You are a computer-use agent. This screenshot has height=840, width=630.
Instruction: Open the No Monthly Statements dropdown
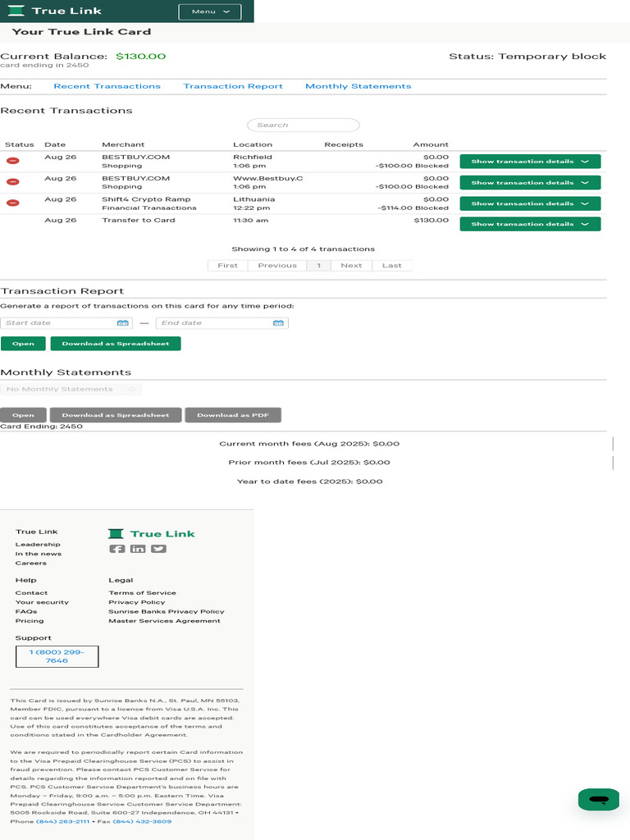click(71, 390)
